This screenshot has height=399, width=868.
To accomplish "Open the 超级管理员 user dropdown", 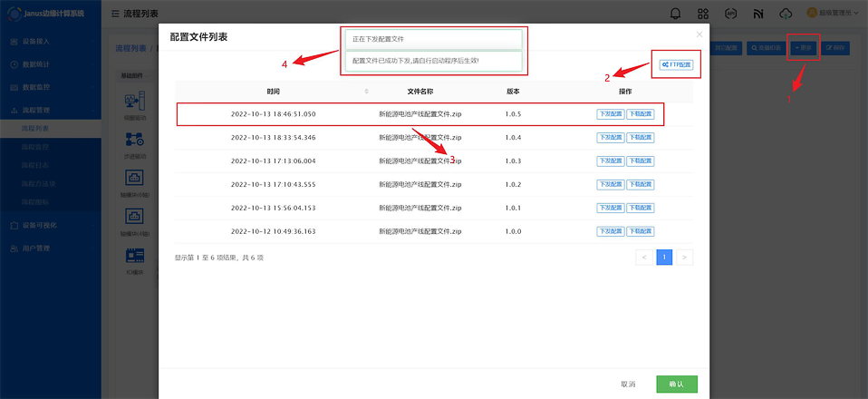I will pos(833,14).
